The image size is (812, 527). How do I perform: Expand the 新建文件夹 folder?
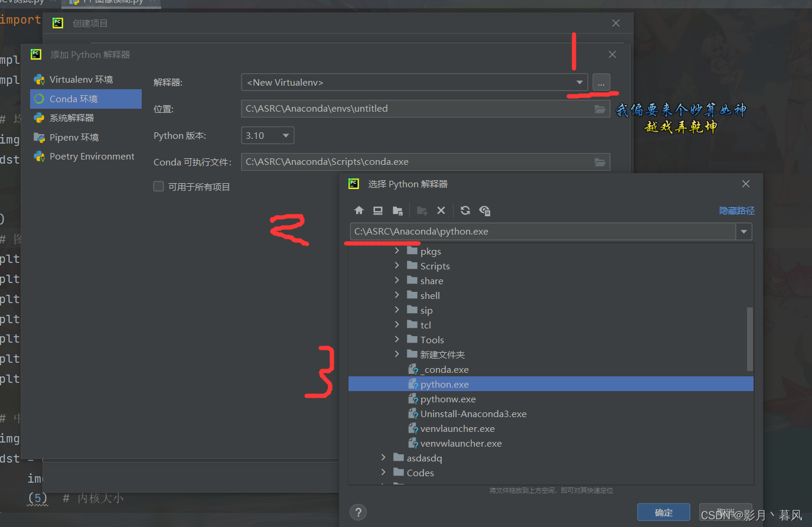(x=397, y=354)
